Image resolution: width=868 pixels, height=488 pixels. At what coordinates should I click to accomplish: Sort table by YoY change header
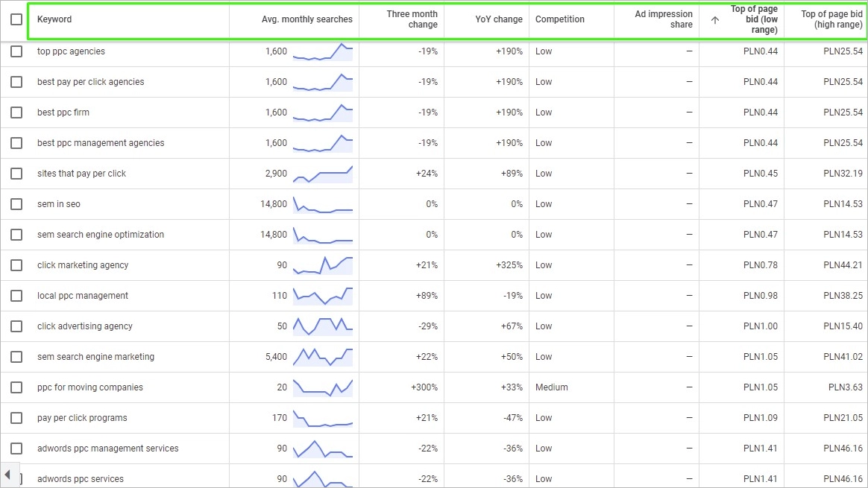pos(498,19)
